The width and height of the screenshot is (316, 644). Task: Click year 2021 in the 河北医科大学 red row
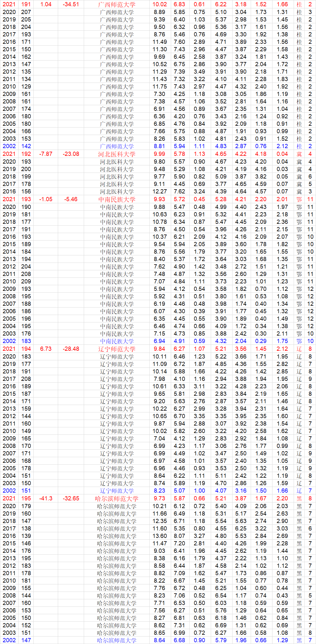(x=9, y=154)
